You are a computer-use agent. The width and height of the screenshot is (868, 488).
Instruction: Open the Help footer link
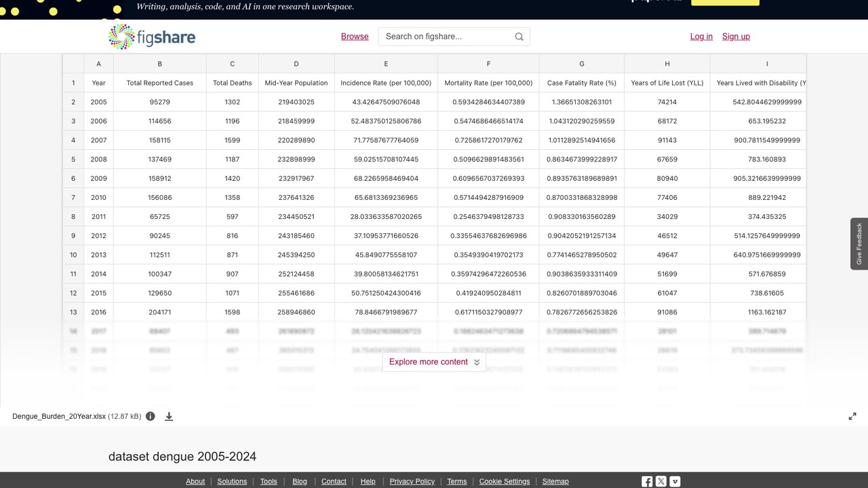click(368, 481)
